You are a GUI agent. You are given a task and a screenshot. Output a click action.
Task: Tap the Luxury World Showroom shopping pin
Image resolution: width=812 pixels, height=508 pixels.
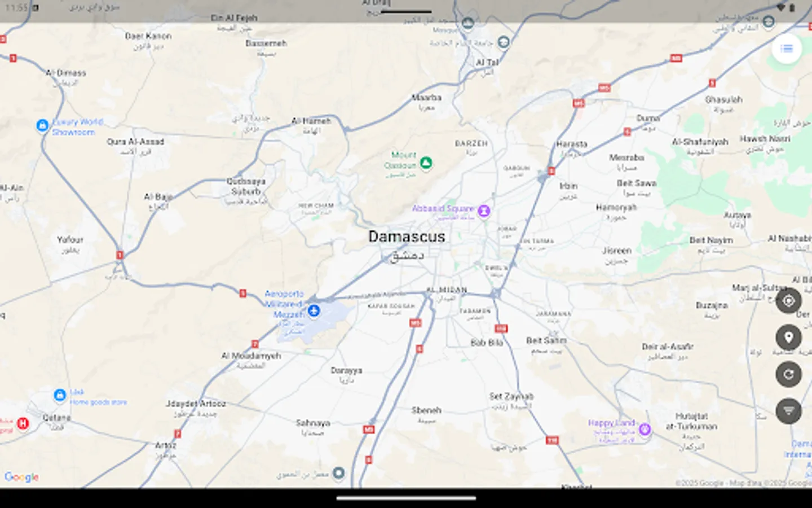point(42,125)
